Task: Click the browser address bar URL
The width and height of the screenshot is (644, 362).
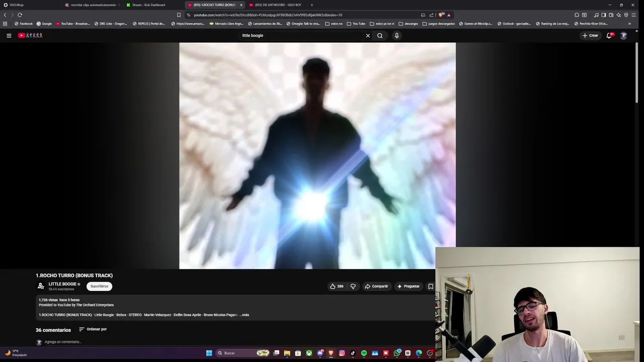Action: point(268,15)
